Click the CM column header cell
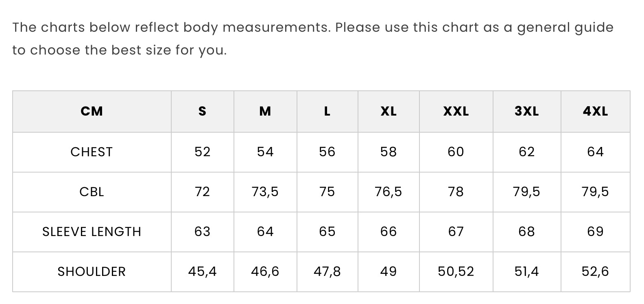Screen dimensions: 644x304 (x=92, y=111)
